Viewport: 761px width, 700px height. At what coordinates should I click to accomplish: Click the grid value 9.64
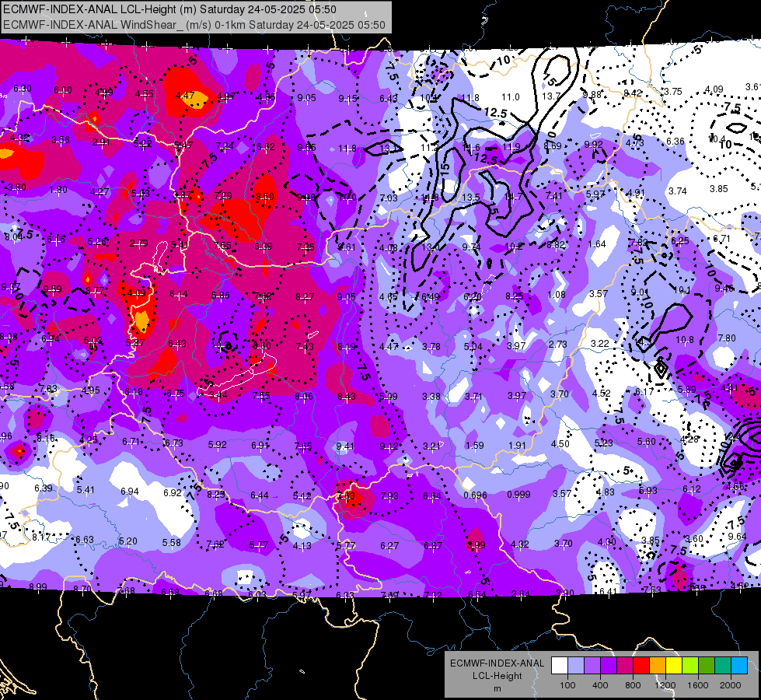pyautogui.click(x=737, y=537)
